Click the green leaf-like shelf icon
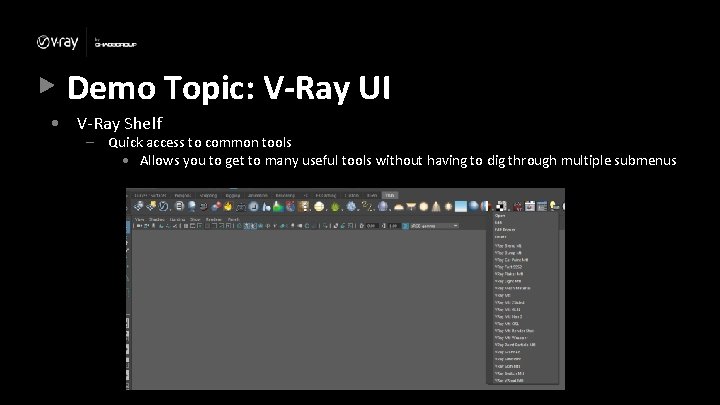720x405 pixels. point(335,207)
